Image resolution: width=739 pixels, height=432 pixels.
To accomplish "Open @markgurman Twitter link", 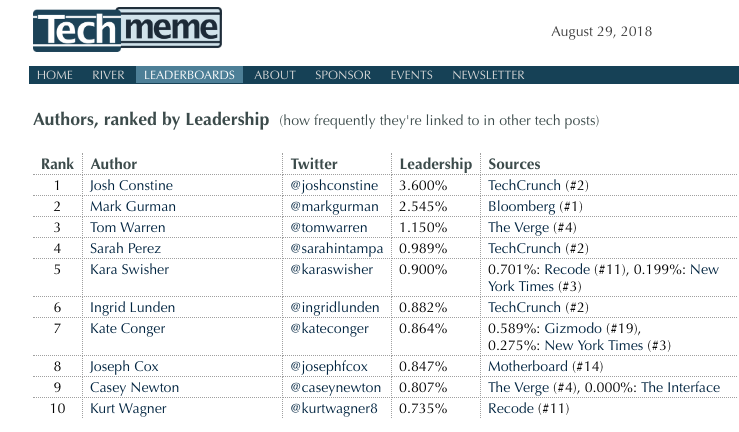I will (333, 206).
